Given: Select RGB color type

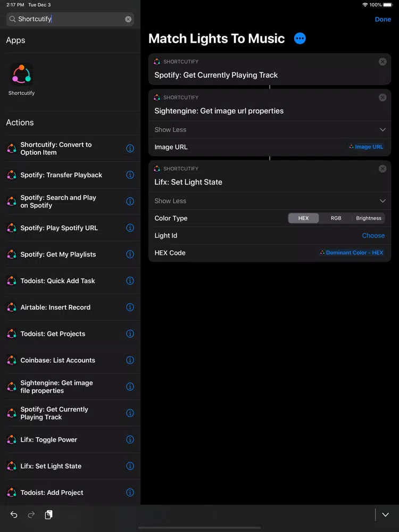Looking at the screenshot, I should pos(336,218).
